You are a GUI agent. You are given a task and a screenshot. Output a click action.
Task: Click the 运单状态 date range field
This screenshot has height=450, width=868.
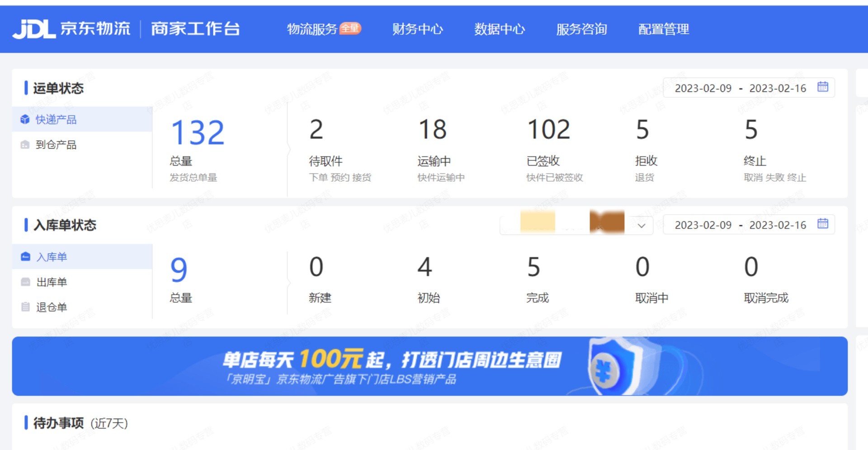click(x=749, y=88)
